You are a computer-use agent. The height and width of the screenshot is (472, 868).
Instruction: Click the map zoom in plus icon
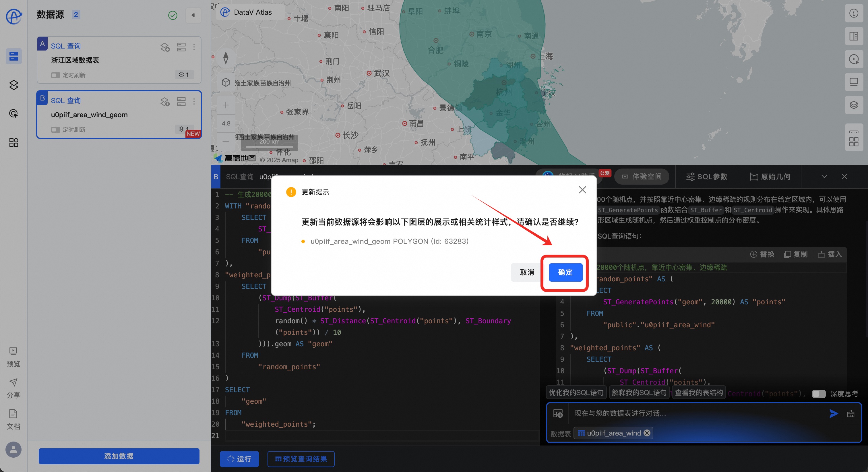point(226,105)
